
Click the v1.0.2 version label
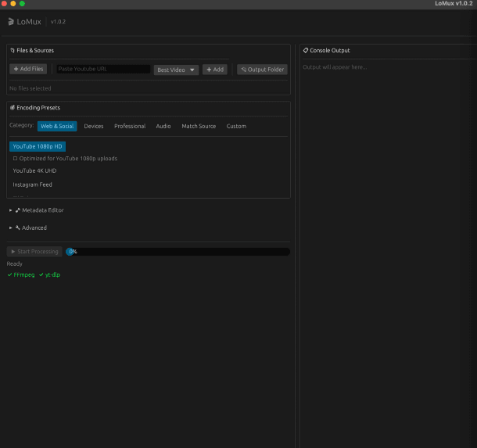click(58, 22)
